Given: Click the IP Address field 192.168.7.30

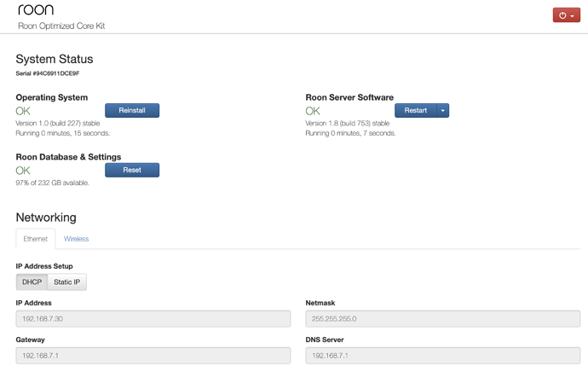Looking at the screenshot, I should (153, 319).
